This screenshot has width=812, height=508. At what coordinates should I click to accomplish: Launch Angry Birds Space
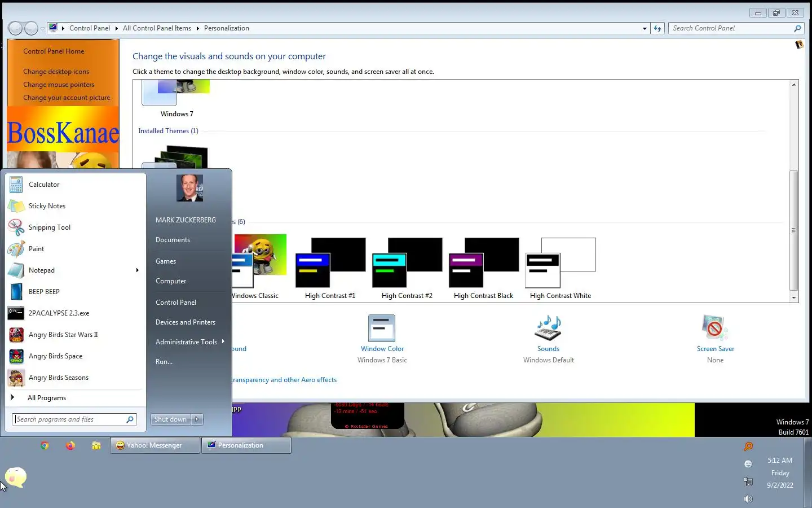click(x=76, y=356)
